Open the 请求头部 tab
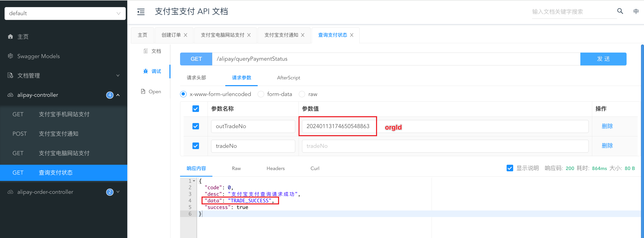Image resolution: width=644 pixels, height=238 pixels. (196, 78)
